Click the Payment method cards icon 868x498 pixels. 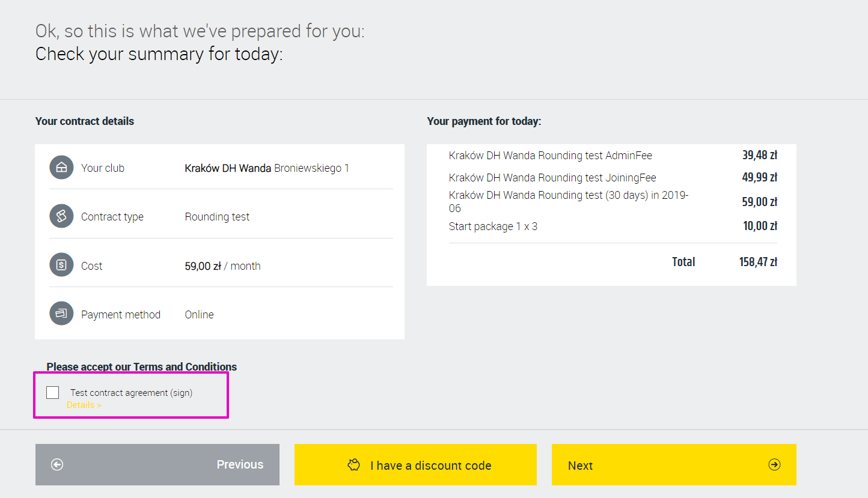(61, 314)
